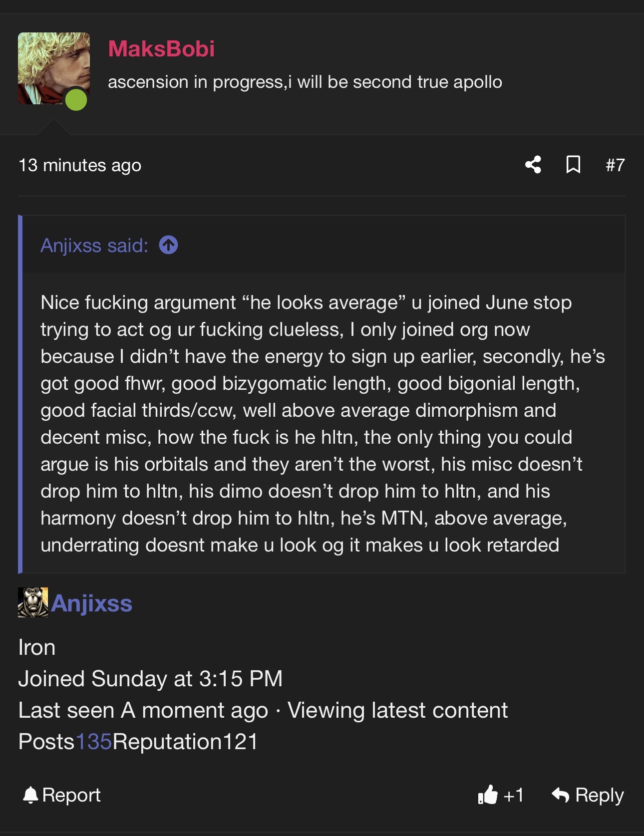Click the thumbs up like icon
This screenshot has height=836, width=644.
[x=488, y=795]
